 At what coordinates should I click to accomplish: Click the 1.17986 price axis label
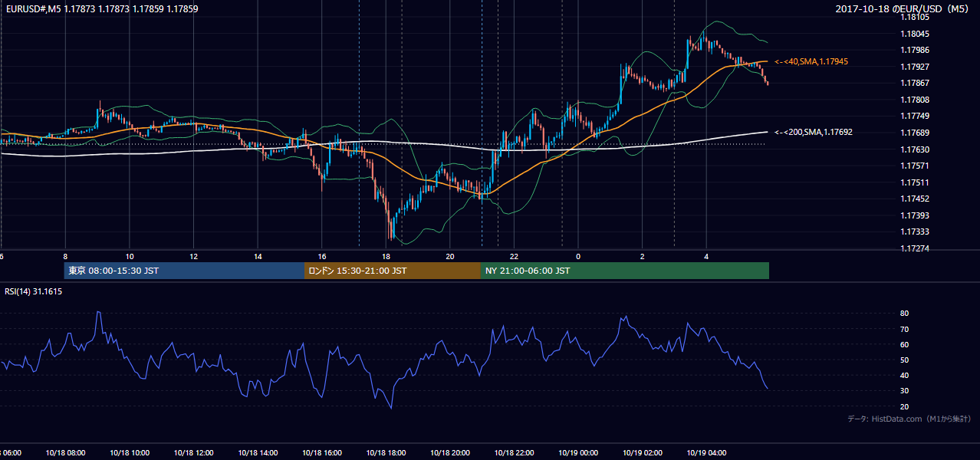[915, 50]
